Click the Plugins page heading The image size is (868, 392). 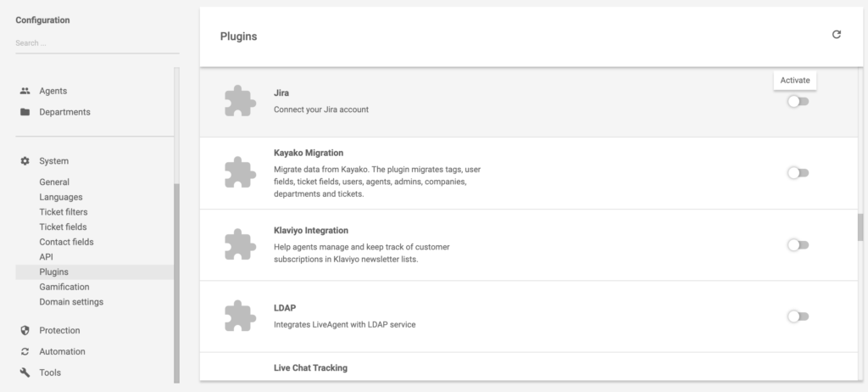tap(238, 36)
